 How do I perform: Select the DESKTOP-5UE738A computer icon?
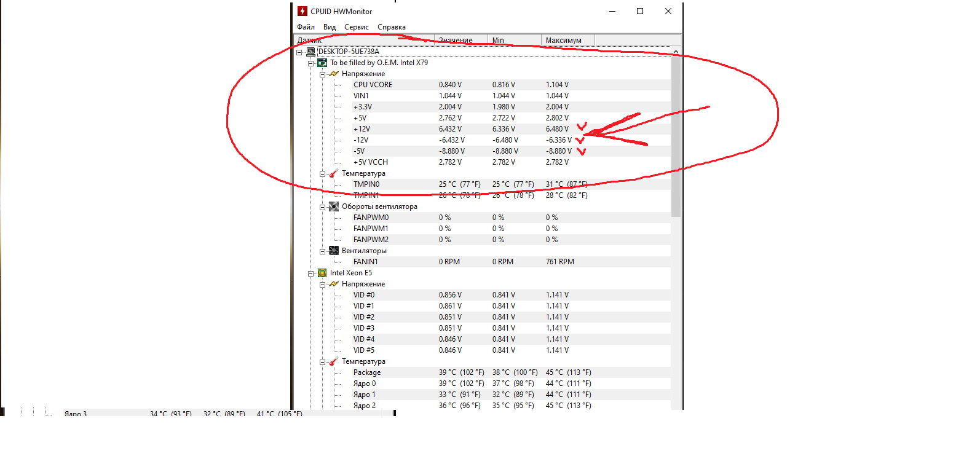pyautogui.click(x=311, y=52)
